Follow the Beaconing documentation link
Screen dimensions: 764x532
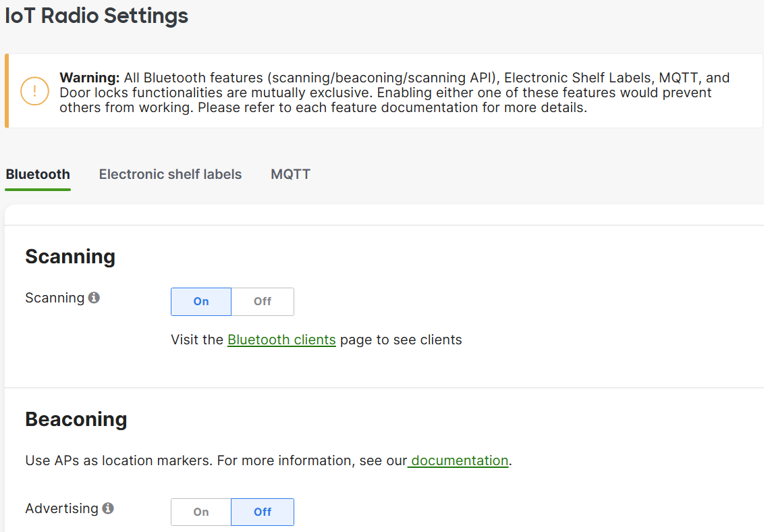click(458, 460)
